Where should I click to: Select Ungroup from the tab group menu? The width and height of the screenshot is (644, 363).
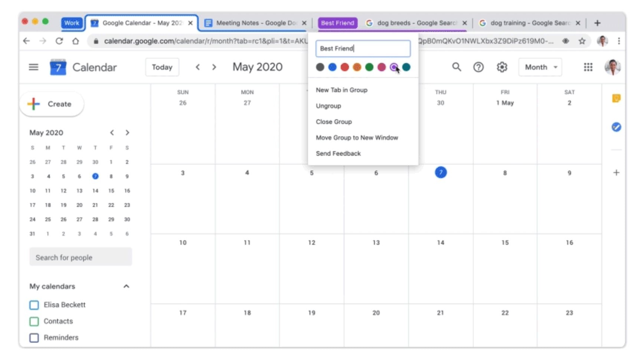[x=328, y=106]
